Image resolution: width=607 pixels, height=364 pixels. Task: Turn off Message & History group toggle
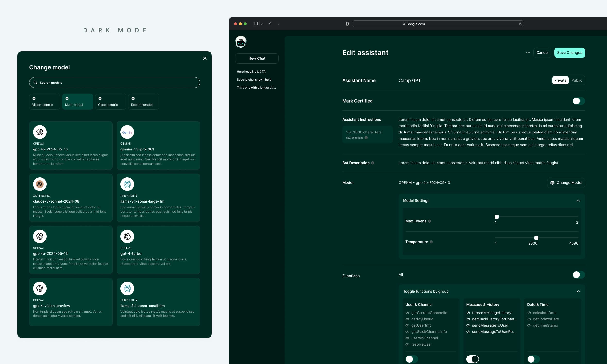[x=472, y=359]
